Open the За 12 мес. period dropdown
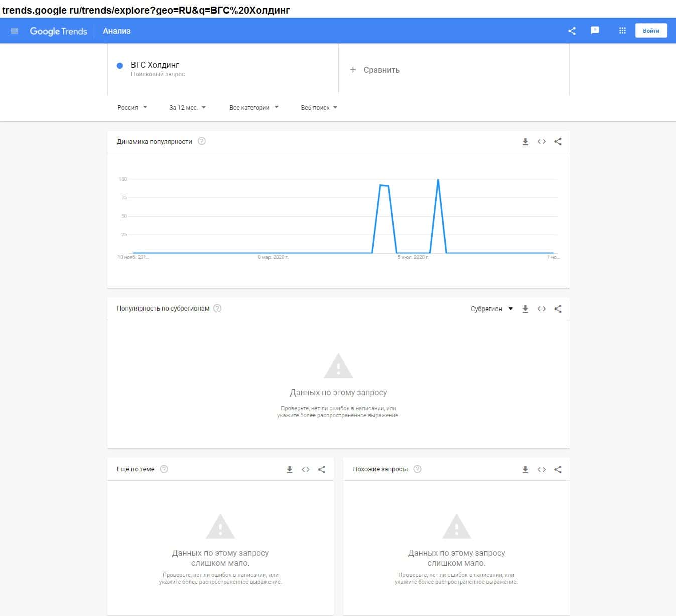The width and height of the screenshot is (676, 616). pyautogui.click(x=187, y=107)
